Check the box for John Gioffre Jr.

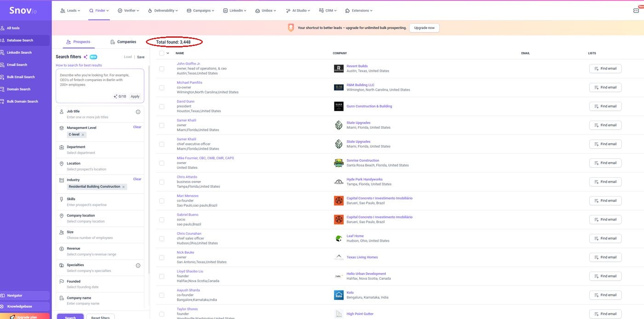pos(161,69)
